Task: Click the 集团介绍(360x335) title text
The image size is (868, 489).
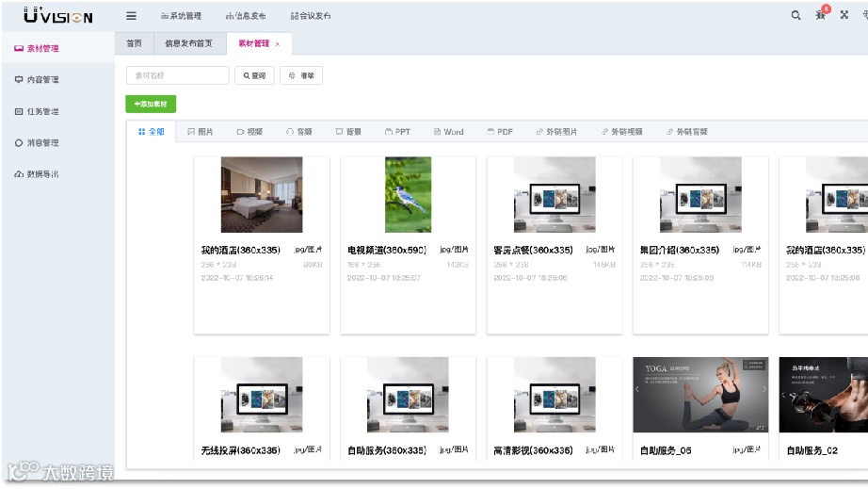Action: (x=680, y=251)
